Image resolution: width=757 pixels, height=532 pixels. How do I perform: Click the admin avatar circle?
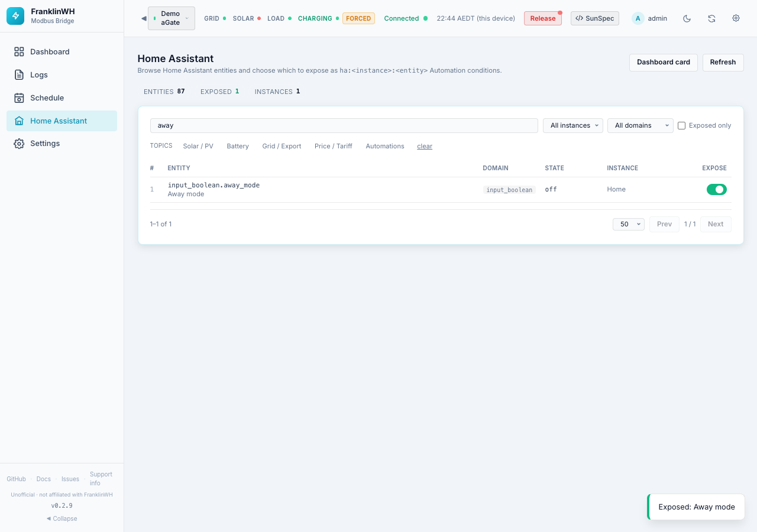tap(638, 18)
